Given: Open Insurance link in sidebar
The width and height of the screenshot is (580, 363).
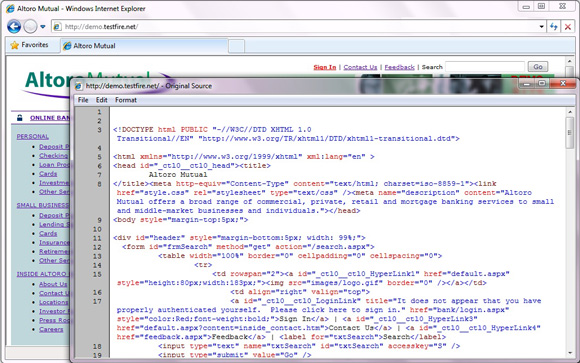Looking at the screenshot, I should [x=54, y=242].
